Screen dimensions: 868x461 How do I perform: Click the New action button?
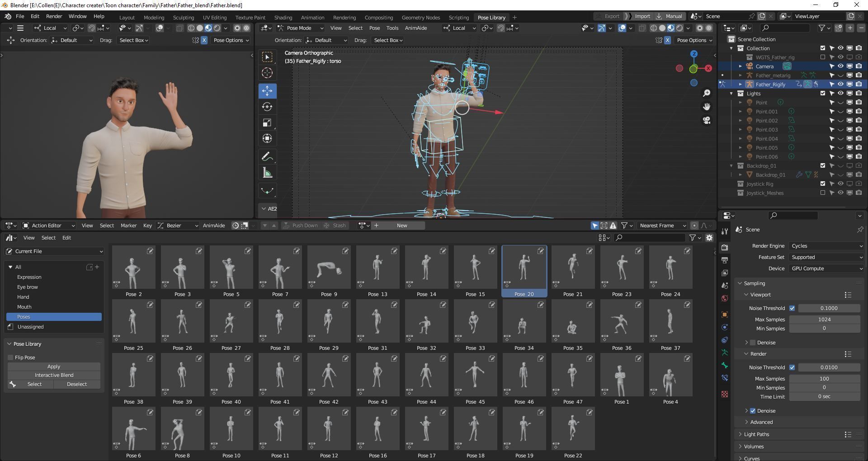point(402,226)
